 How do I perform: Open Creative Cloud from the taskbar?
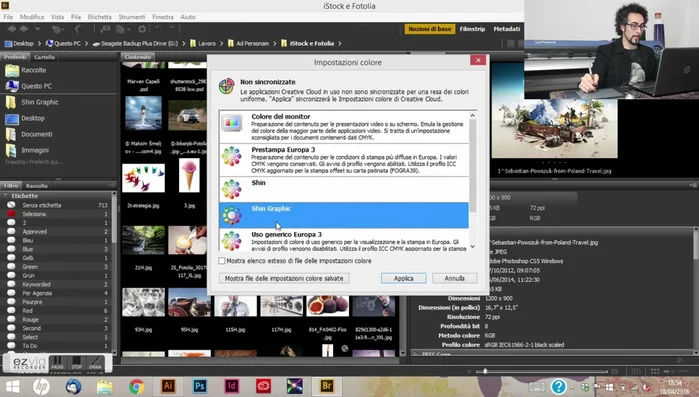pos(263,386)
